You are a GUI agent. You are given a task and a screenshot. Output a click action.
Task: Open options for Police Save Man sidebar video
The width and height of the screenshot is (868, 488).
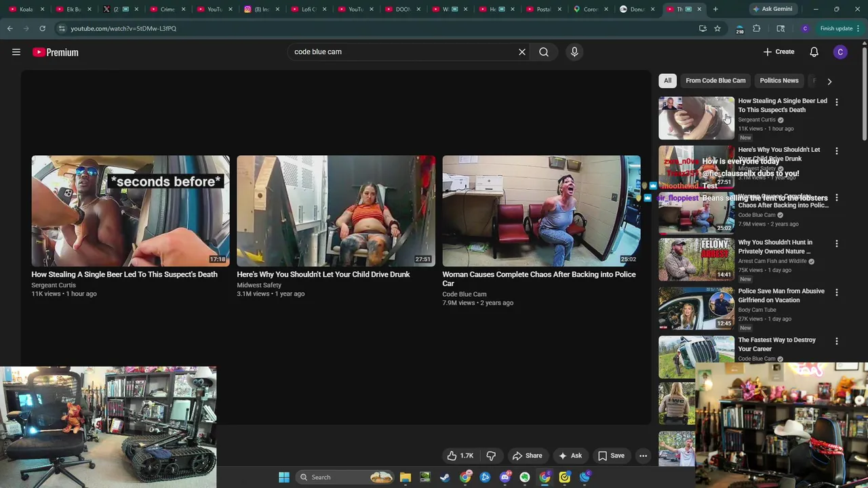pos(837,292)
